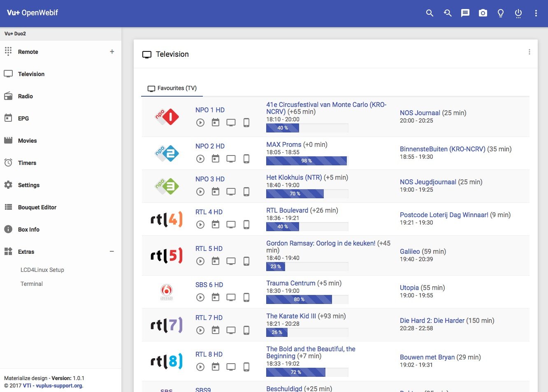
Task: Play SBS 6 HD via its play icon
Action: click(200, 297)
